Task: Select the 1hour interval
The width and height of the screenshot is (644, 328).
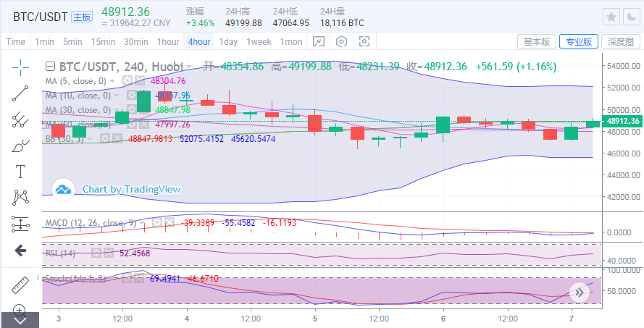Action: [x=168, y=41]
